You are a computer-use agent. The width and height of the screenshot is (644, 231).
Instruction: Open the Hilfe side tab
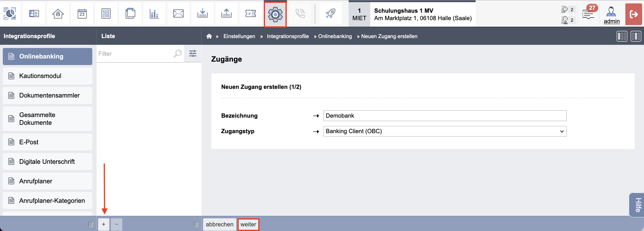(637, 205)
